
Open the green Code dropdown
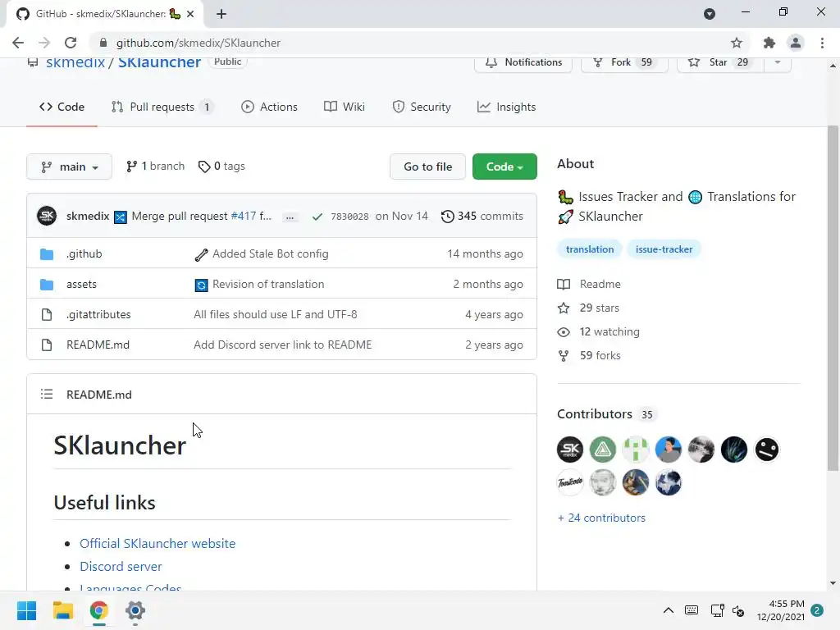pyautogui.click(x=504, y=167)
